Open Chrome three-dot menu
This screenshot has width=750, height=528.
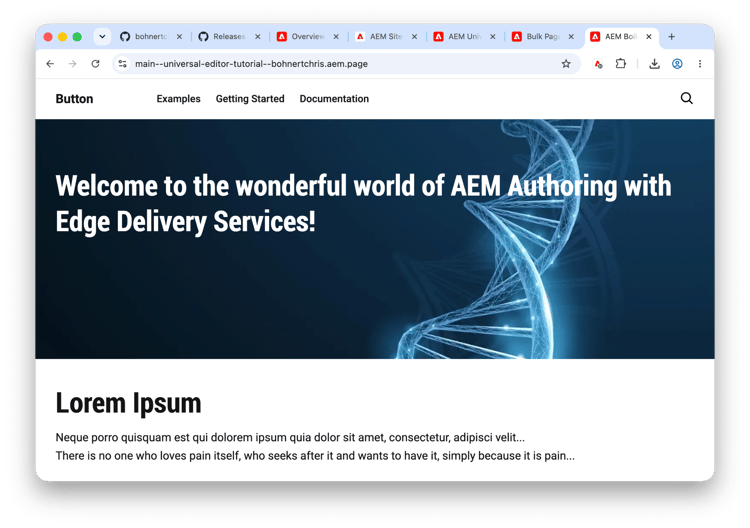[x=700, y=64]
